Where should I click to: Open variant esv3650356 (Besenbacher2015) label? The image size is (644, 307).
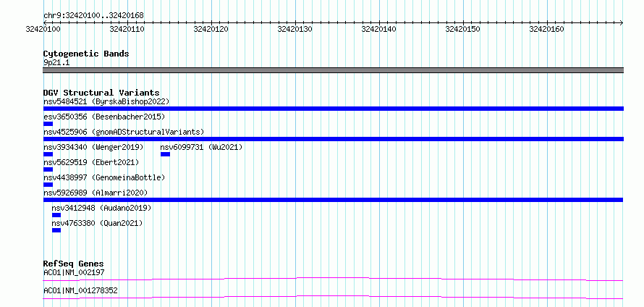coord(104,117)
